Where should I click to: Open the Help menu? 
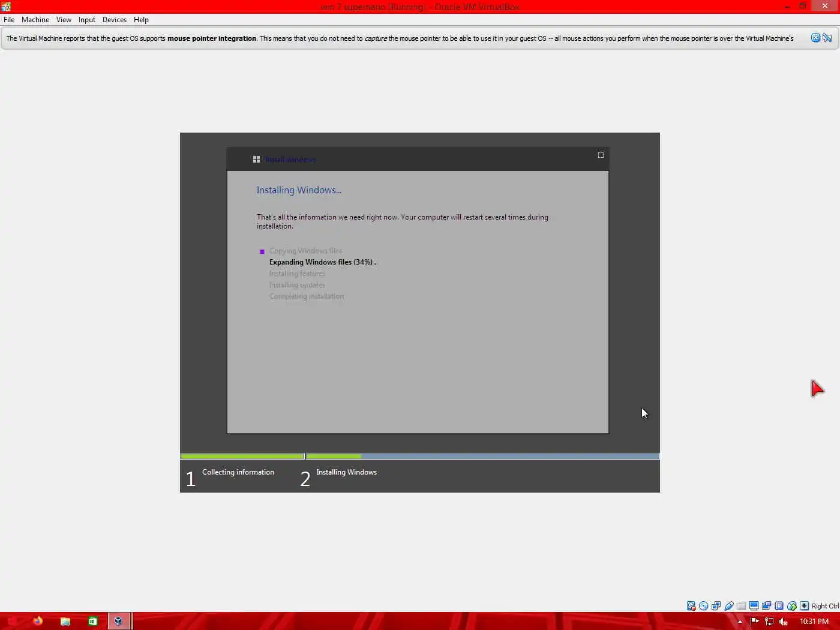click(x=141, y=20)
